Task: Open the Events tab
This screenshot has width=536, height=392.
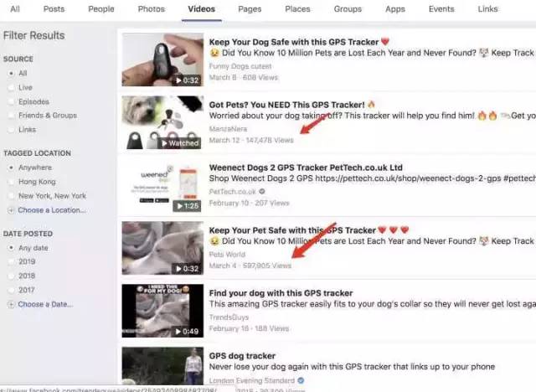Action: [441, 9]
